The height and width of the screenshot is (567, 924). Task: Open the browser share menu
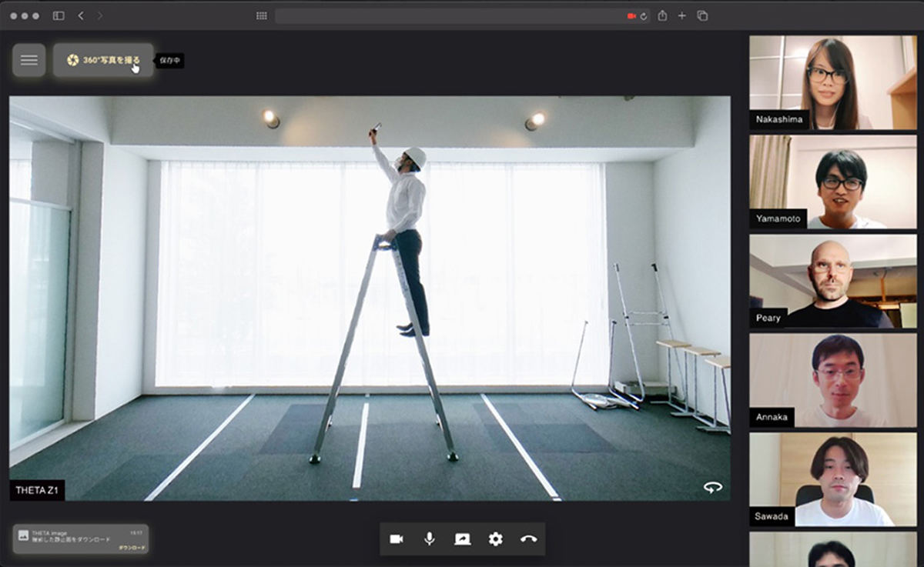pos(662,15)
